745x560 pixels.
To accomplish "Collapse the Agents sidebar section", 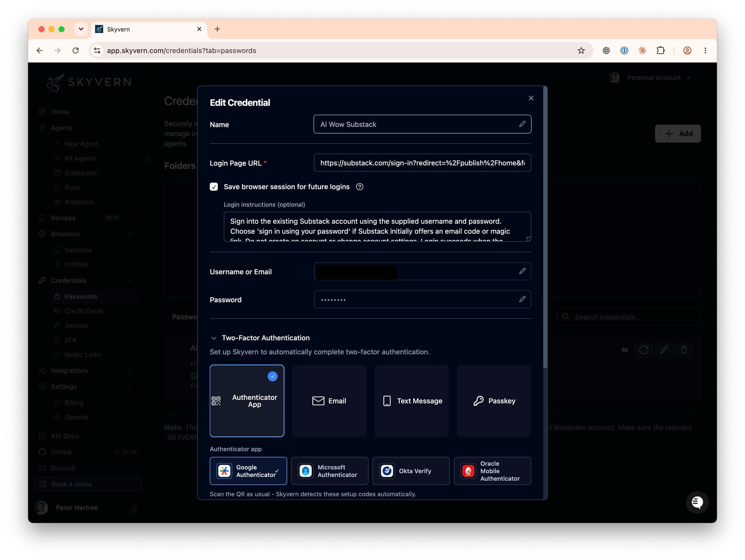I will click(x=130, y=128).
